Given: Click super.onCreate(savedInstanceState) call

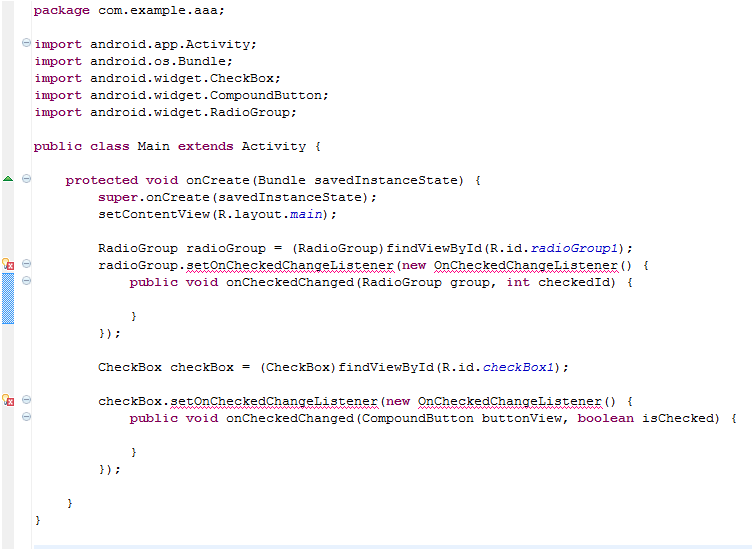Looking at the screenshot, I should point(237,198).
